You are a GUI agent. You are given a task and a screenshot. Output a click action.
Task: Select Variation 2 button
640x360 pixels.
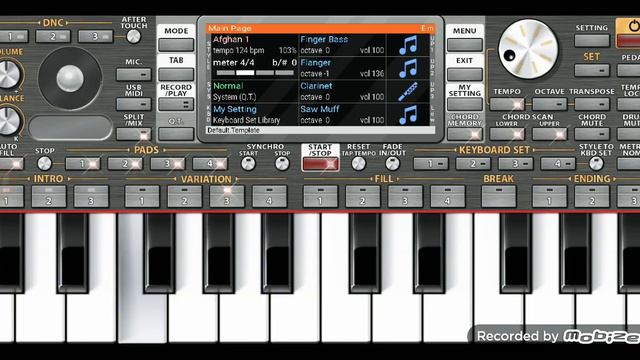pos(184,197)
